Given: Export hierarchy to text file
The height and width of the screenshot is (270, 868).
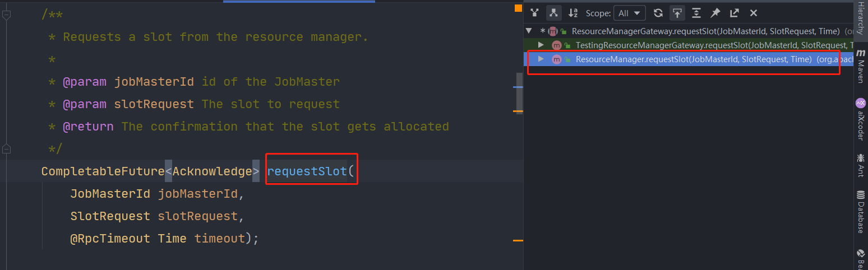Looking at the screenshot, I should tap(735, 13).
